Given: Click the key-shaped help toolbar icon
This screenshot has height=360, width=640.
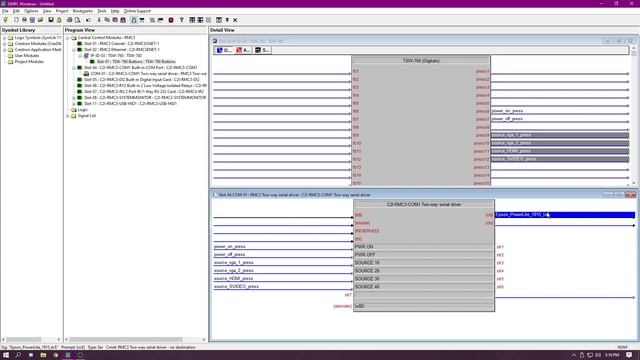Looking at the screenshot, I should tap(182, 20).
